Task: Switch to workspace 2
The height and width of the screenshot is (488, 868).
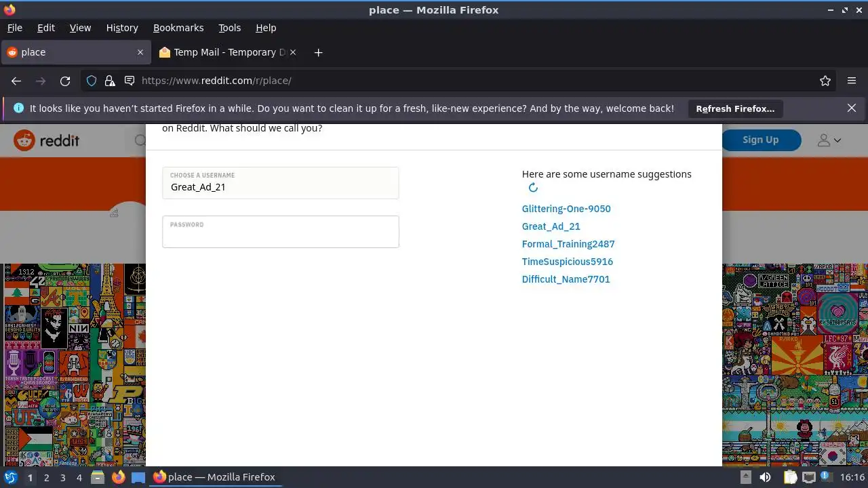Action: click(46, 477)
